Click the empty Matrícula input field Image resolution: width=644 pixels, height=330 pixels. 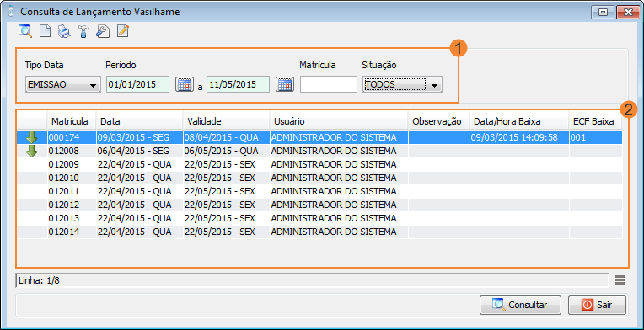329,84
